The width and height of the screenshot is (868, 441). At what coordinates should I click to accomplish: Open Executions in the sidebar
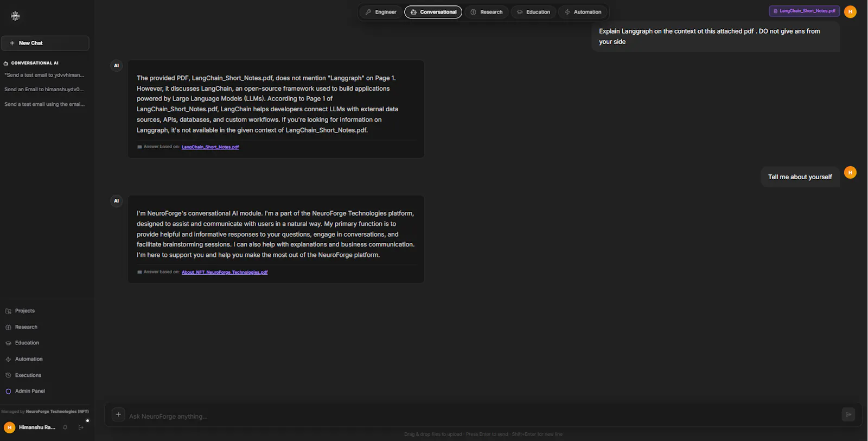28,375
